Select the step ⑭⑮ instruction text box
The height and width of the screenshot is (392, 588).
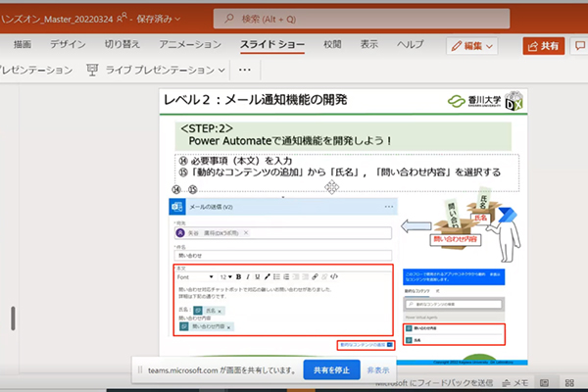coord(347,172)
